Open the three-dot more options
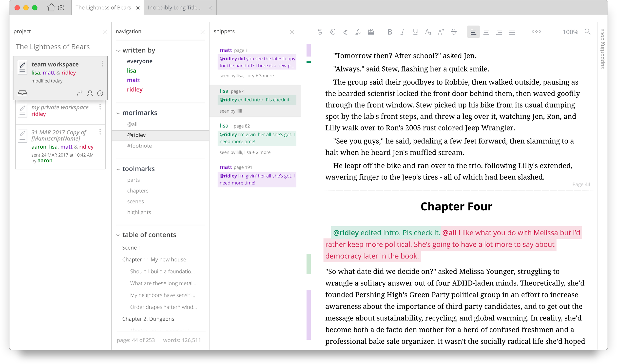The width and height of the screenshot is (617, 364). pyautogui.click(x=536, y=32)
